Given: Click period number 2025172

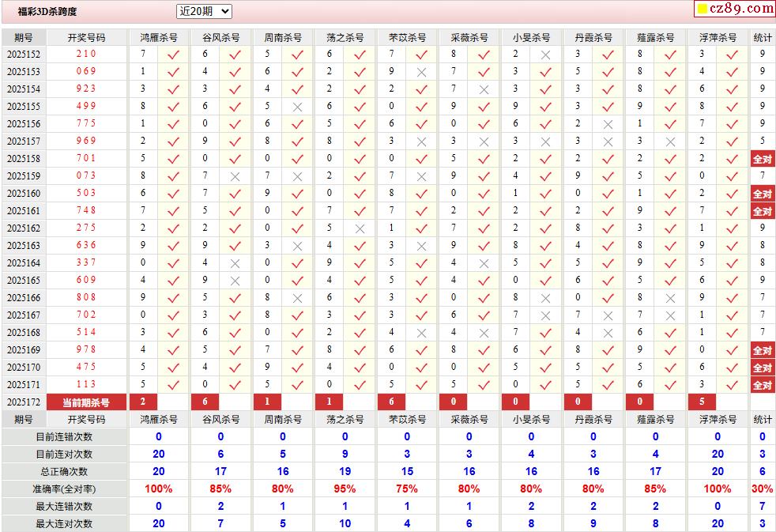Looking at the screenshot, I should pos(24,402).
